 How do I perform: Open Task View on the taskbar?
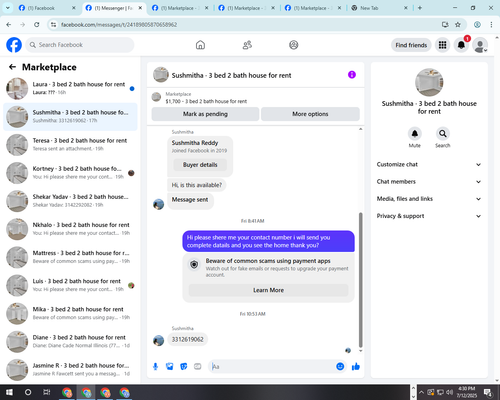tap(47, 392)
